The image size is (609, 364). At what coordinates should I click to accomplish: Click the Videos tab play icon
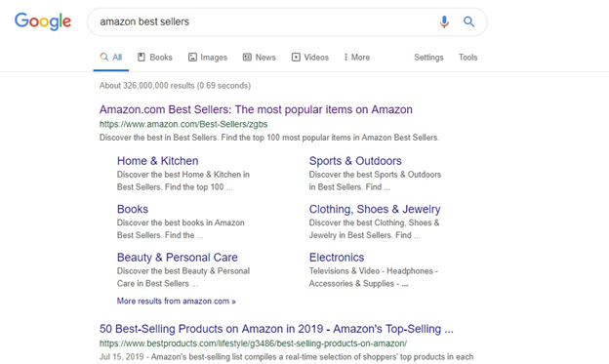coord(296,58)
